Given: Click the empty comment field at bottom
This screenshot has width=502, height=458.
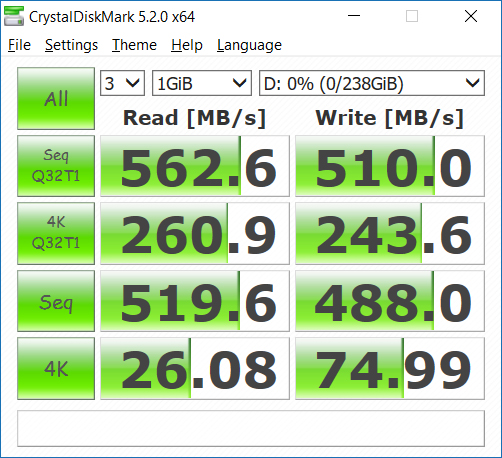Looking at the screenshot, I should (251, 428).
